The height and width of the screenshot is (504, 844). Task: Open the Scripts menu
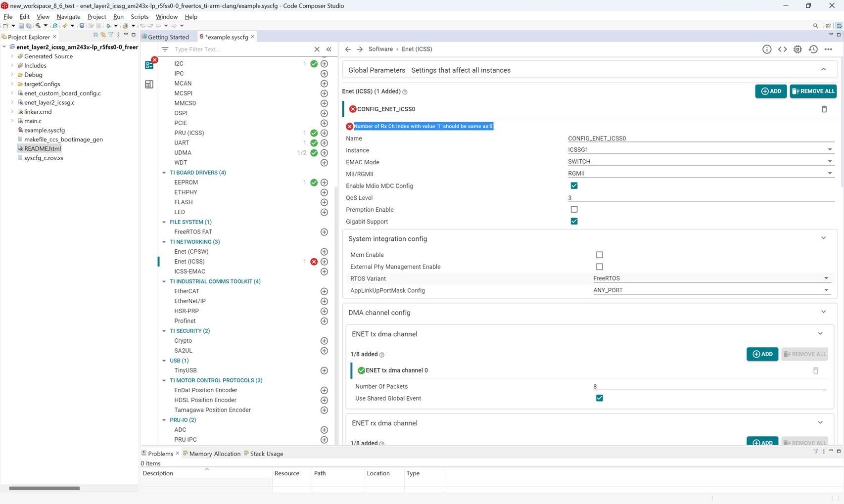click(140, 16)
